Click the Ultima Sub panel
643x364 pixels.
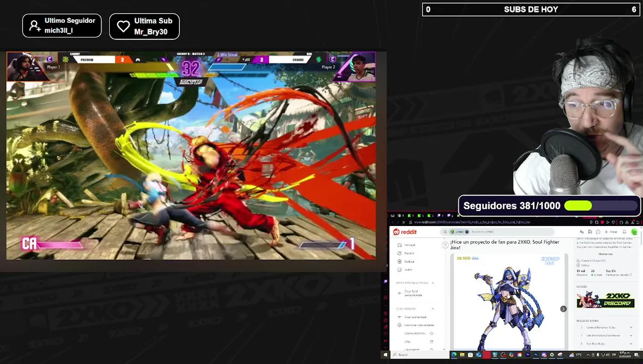coord(144,26)
